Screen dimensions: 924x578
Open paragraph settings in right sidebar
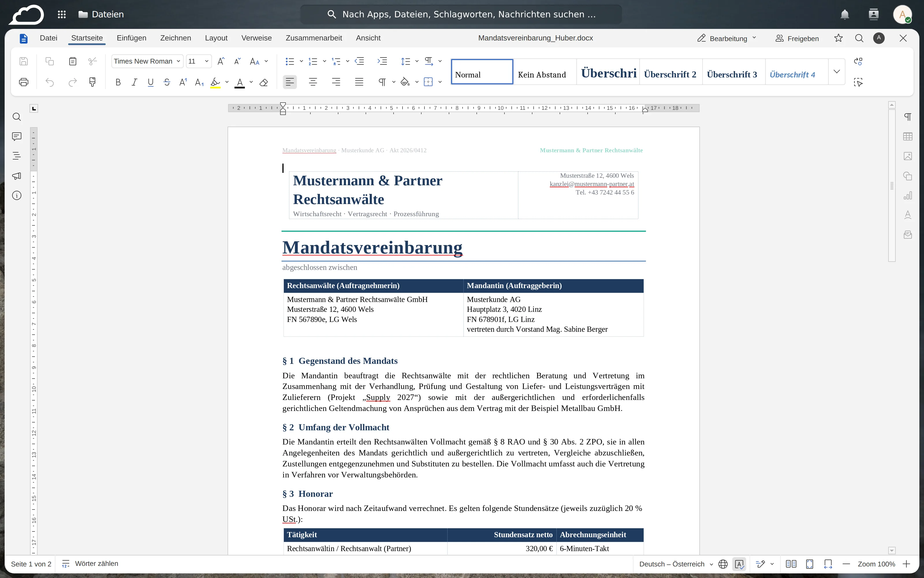(x=908, y=117)
